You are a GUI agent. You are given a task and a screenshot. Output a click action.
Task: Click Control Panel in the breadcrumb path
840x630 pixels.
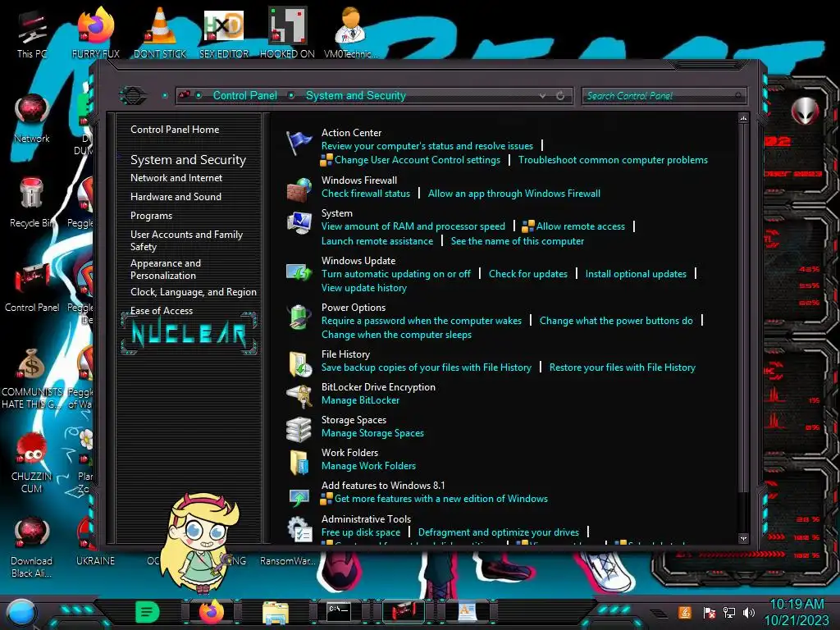244,95
